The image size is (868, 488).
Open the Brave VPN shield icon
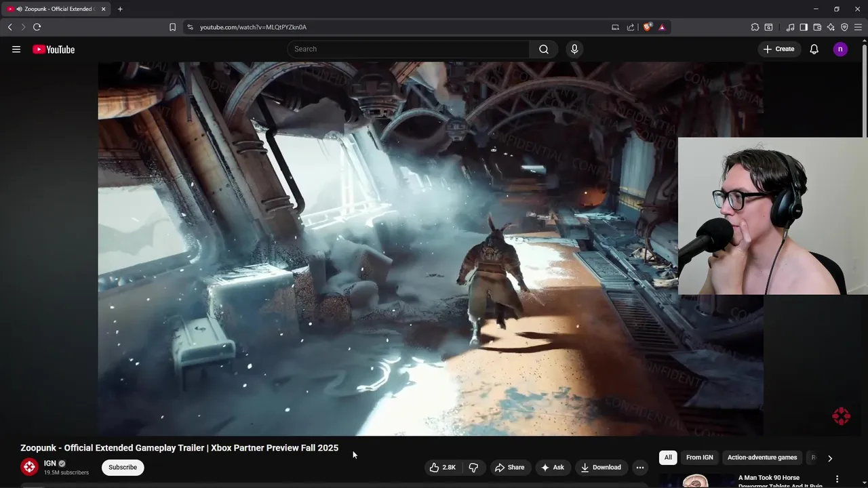click(844, 27)
